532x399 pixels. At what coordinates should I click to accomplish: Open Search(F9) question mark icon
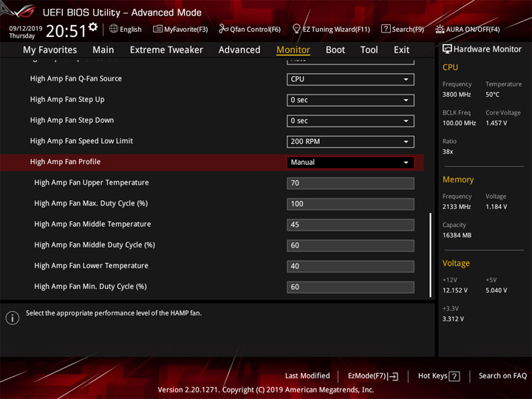pyautogui.click(x=386, y=29)
